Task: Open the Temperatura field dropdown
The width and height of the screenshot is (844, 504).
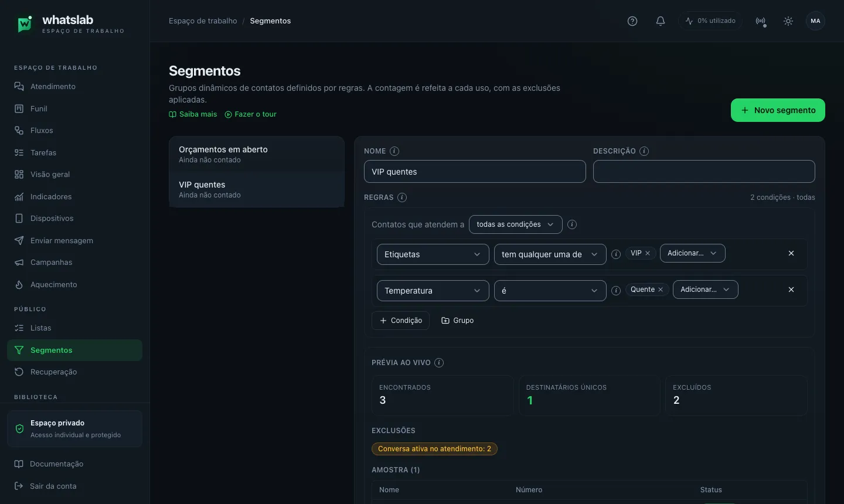Action: click(x=433, y=291)
